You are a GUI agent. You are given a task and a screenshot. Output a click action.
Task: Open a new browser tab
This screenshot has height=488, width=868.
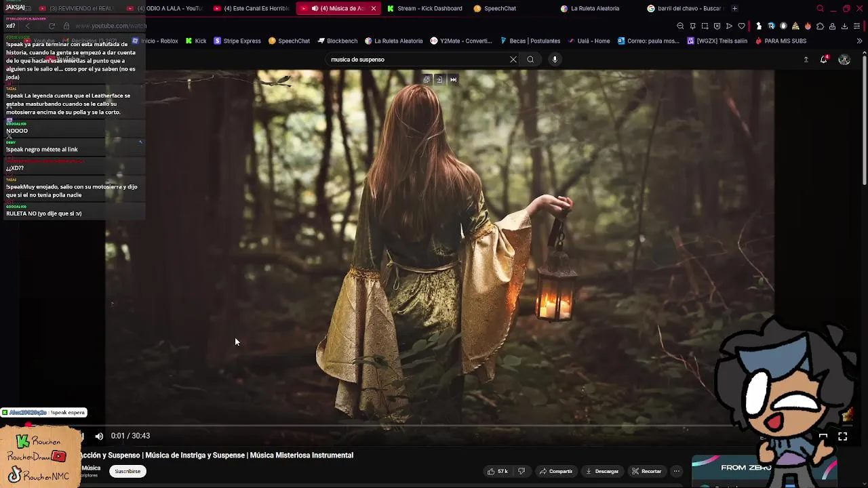point(734,8)
